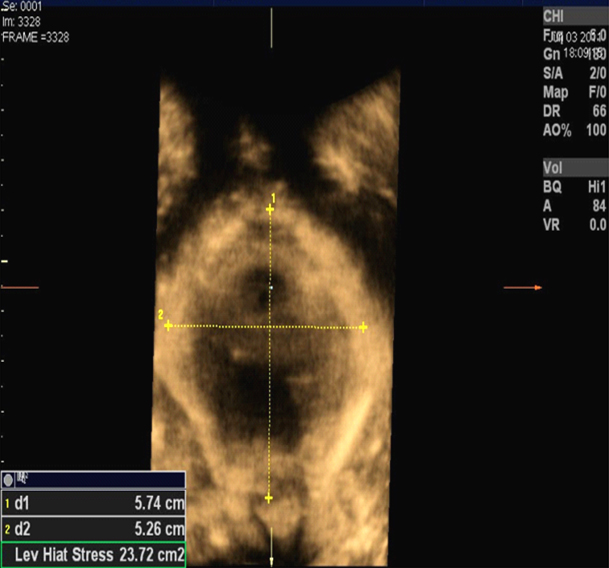Click the gray circle icon in measurement panel
This screenshot has width=609, height=568.
pyautogui.click(x=9, y=479)
